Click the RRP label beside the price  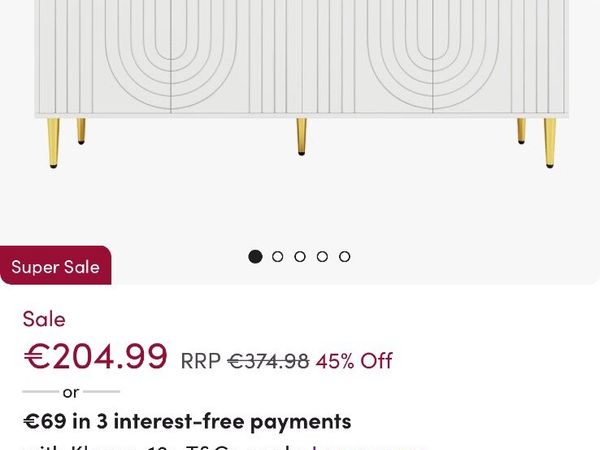click(x=200, y=361)
